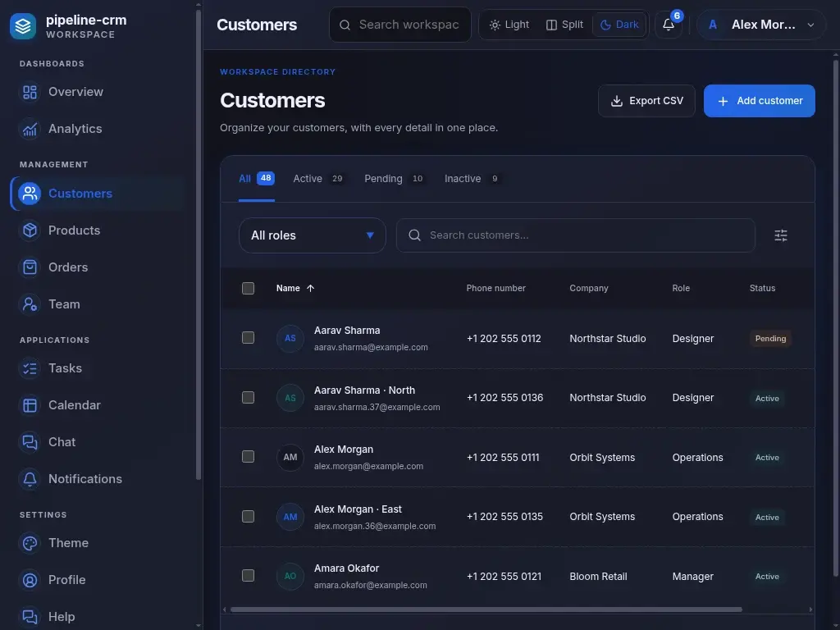The height and width of the screenshot is (630, 840).
Task: Click the Name column sort arrow
Action: tap(310, 288)
